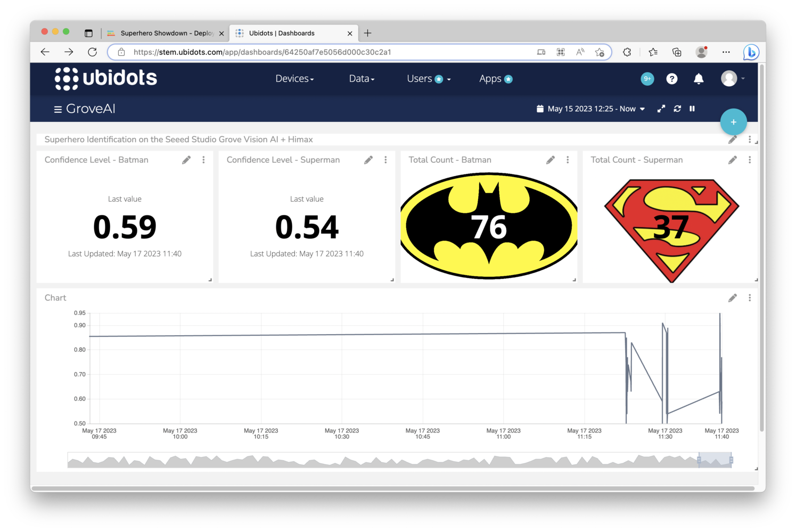Open the bell alerts icon
This screenshot has width=796, height=532.
pos(699,79)
